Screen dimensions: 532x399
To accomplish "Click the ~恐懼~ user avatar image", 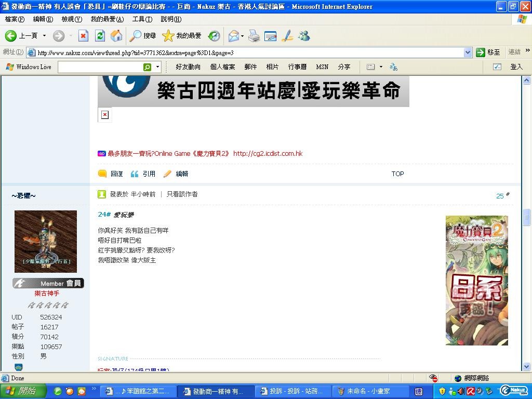I will coord(46,241).
